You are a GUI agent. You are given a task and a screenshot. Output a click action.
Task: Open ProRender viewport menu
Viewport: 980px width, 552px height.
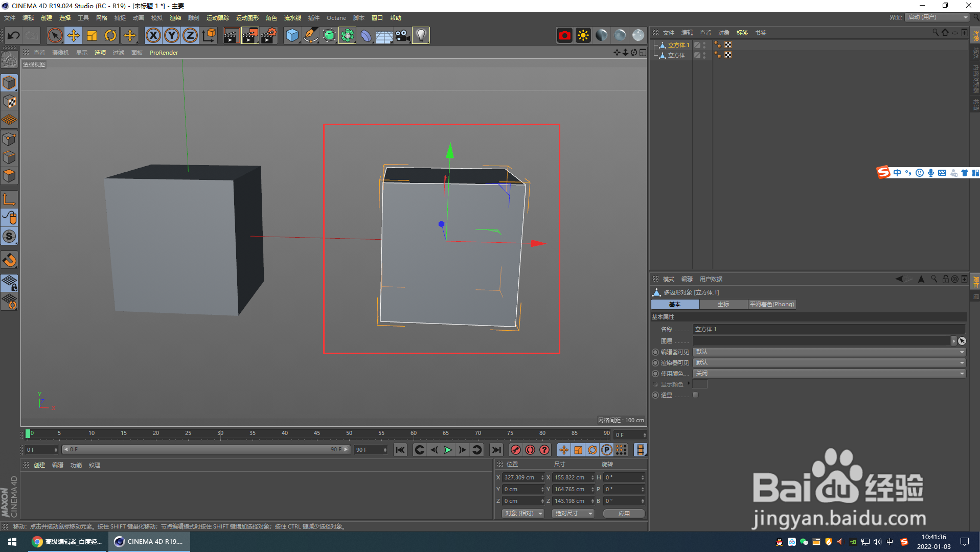pyautogui.click(x=164, y=53)
